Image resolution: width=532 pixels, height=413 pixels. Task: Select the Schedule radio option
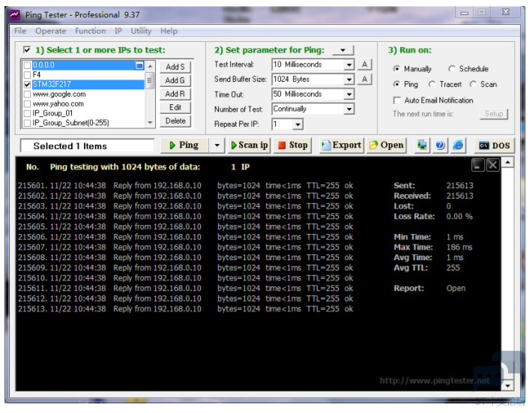click(452, 69)
